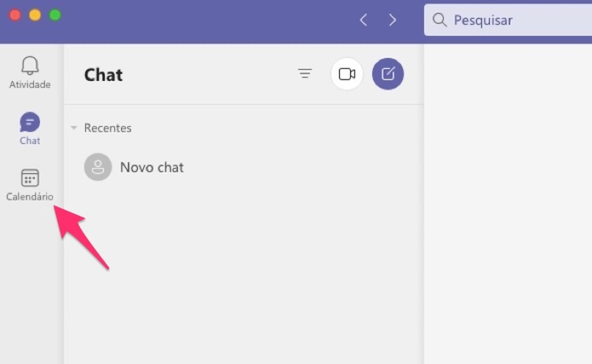Click the Atividade text label

click(29, 85)
